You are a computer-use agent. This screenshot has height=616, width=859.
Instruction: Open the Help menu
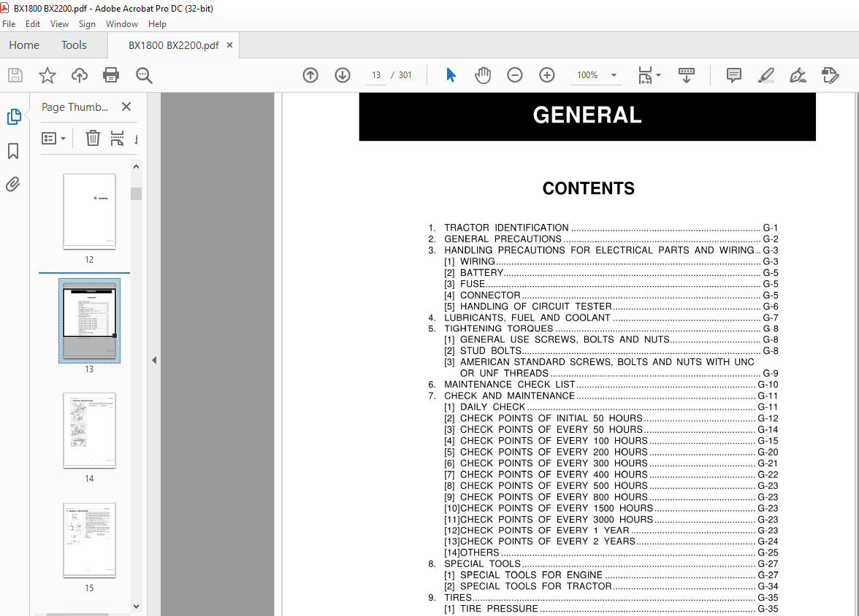point(157,24)
